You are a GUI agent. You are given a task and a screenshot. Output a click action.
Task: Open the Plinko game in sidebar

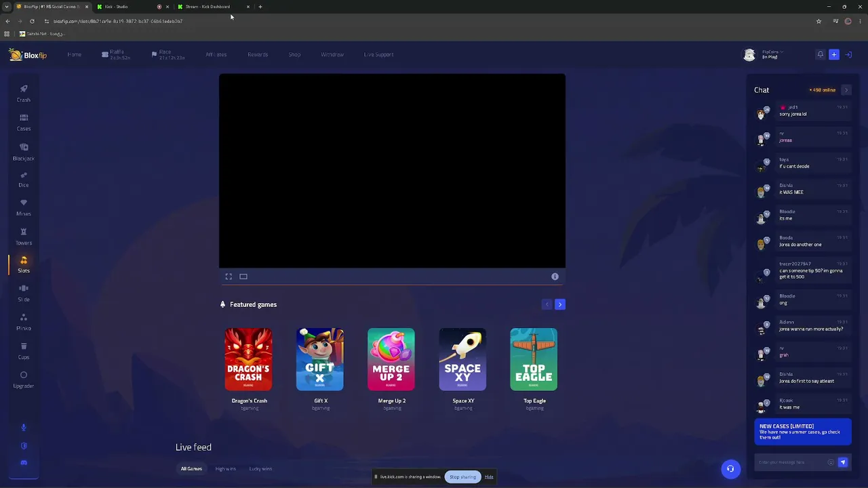pyautogui.click(x=24, y=323)
